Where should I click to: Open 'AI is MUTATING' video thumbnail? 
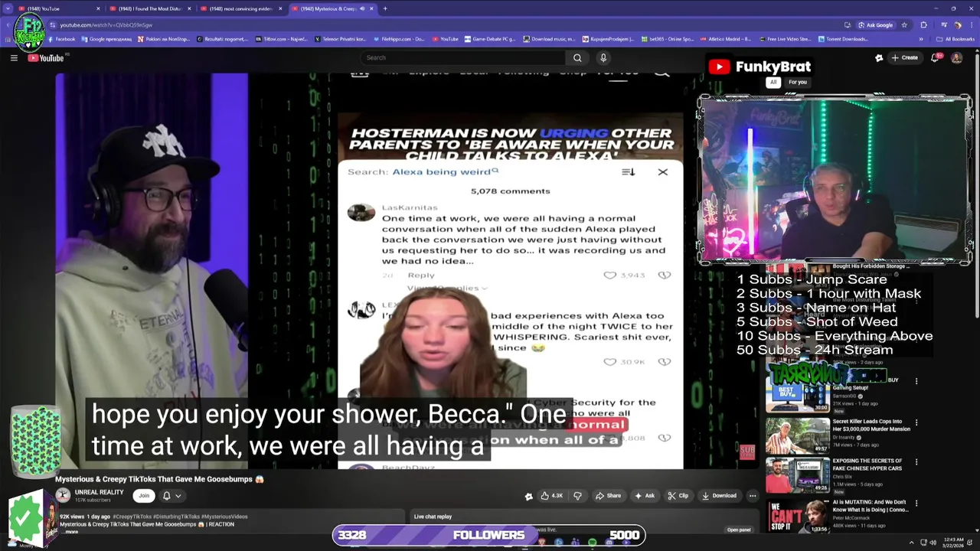[797, 517]
